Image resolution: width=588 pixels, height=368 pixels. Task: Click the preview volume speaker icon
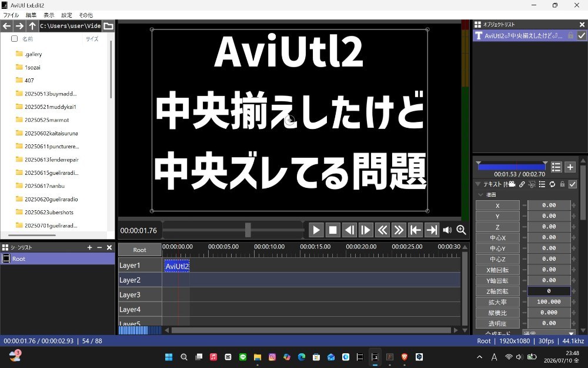point(447,230)
